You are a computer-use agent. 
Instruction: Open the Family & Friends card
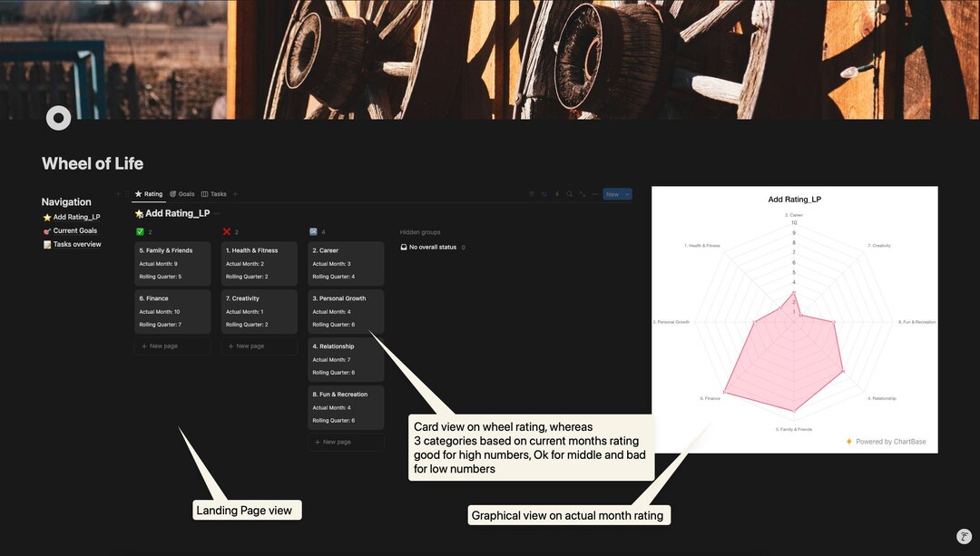pos(172,263)
